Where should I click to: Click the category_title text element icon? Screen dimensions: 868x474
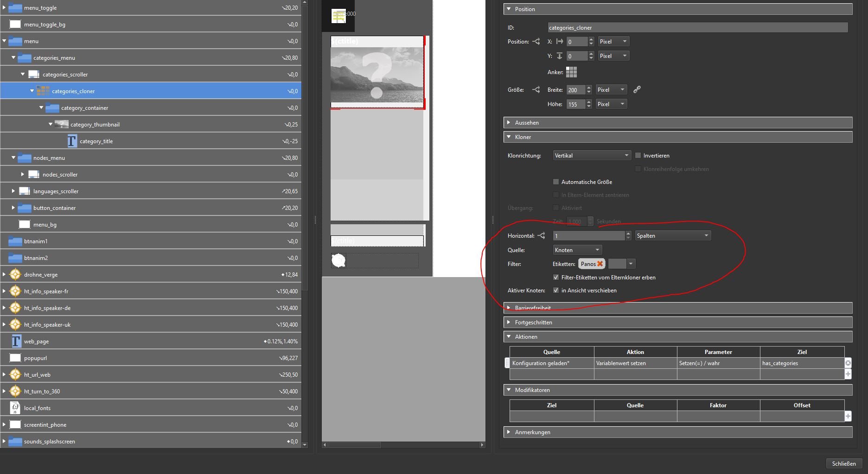point(72,141)
